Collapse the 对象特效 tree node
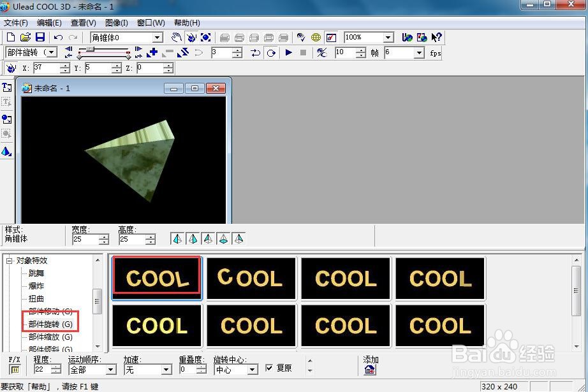Image resolution: width=588 pixels, height=392 pixels. coord(9,261)
